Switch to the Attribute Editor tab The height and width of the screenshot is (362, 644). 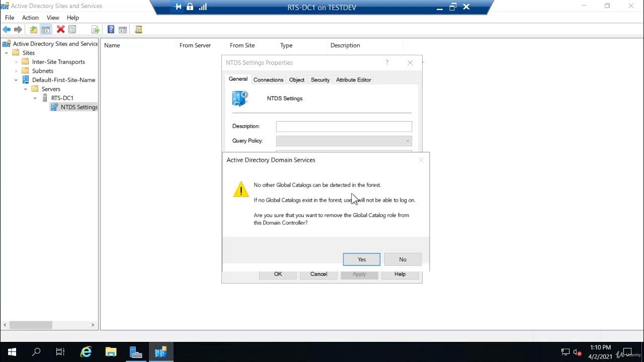point(354,80)
